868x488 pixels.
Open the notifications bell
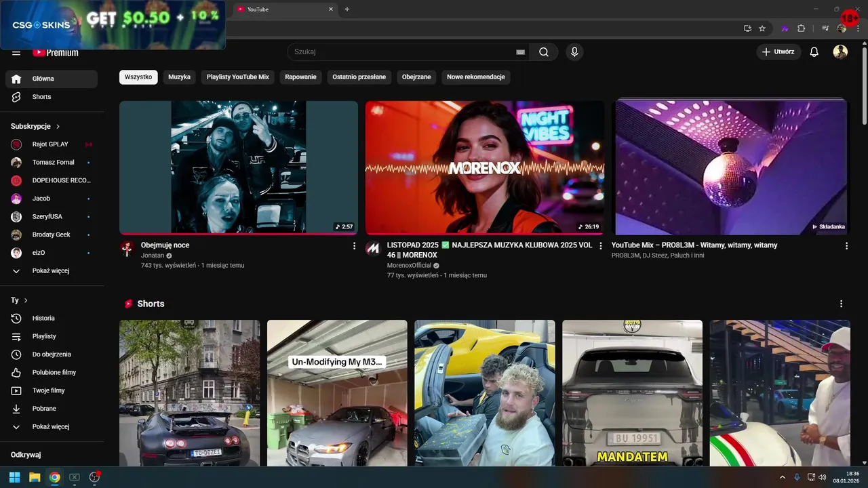814,52
